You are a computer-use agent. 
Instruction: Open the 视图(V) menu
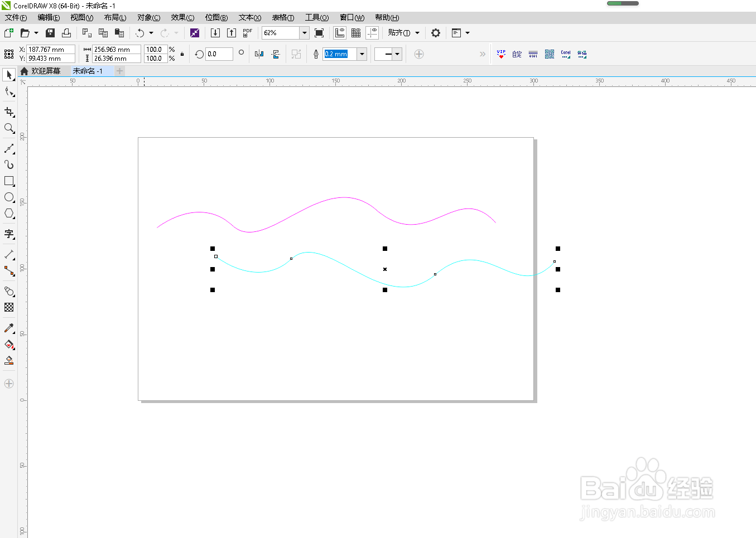point(82,18)
